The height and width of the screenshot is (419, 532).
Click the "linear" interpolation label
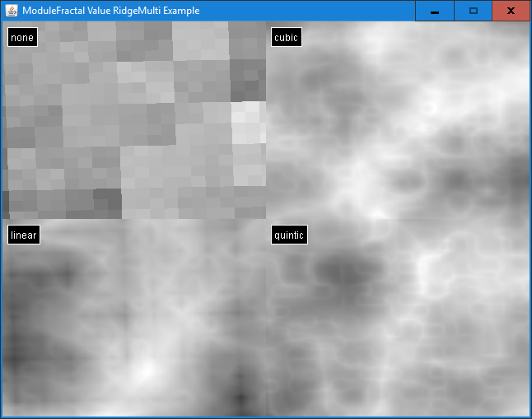[x=23, y=235]
